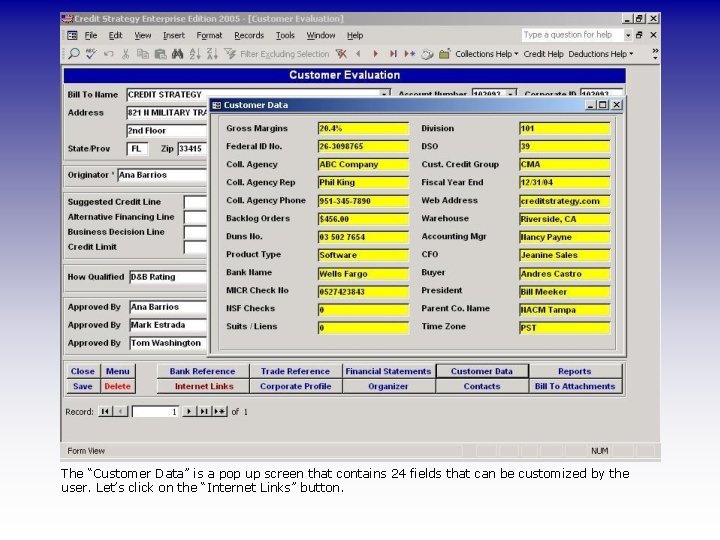This screenshot has width=720, height=540.
Task: Click the Save button
Action: (x=83, y=386)
